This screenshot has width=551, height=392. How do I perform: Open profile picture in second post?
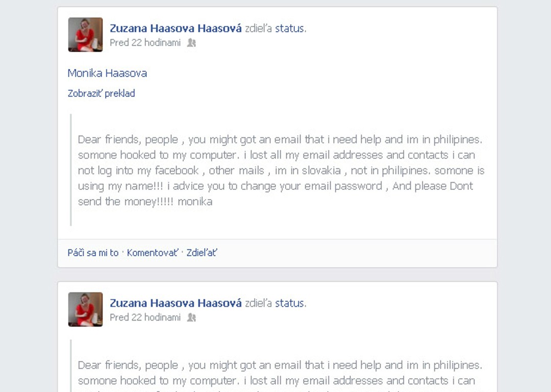85,309
